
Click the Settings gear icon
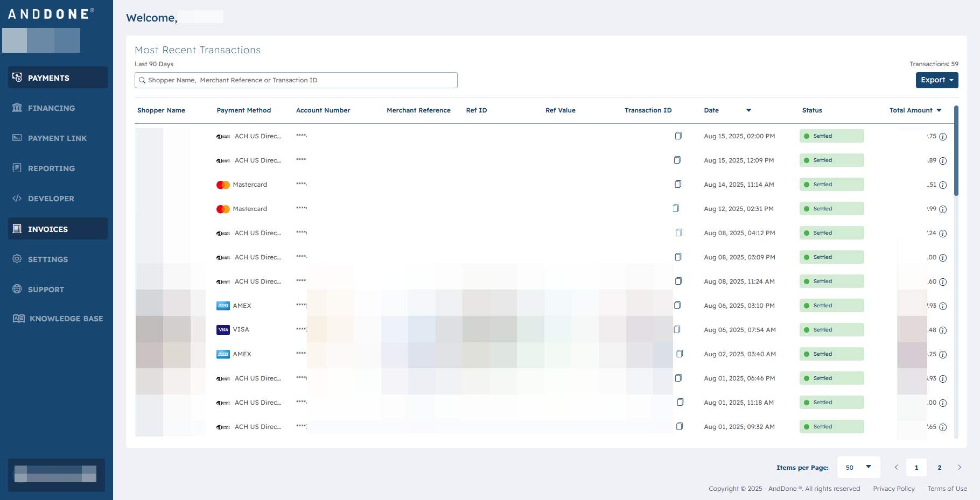17,259
